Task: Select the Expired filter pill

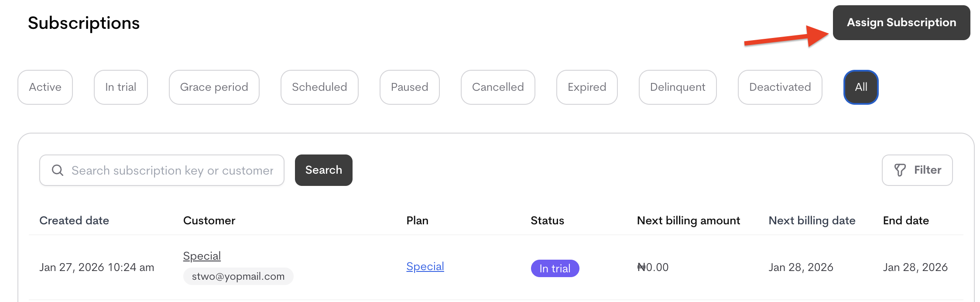Action: pos(586,87)
